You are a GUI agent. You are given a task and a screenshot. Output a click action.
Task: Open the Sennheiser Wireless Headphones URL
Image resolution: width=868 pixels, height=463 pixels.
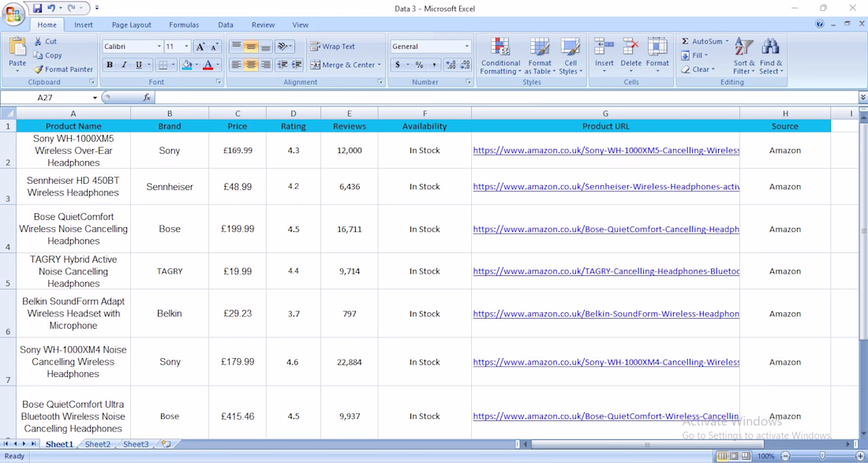coord(606,187)
